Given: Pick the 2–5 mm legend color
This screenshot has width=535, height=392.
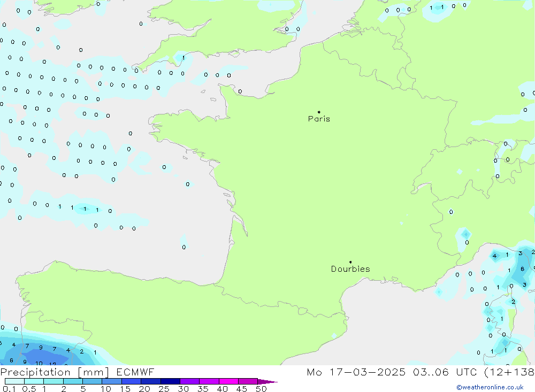Looking at the screenshot, I should point(73,381).
